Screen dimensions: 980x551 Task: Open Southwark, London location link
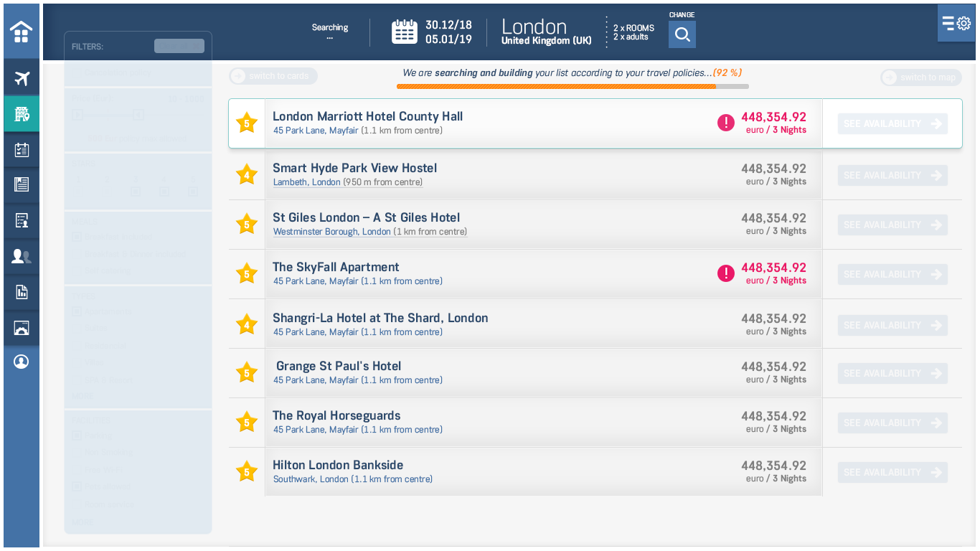(311, 479)
